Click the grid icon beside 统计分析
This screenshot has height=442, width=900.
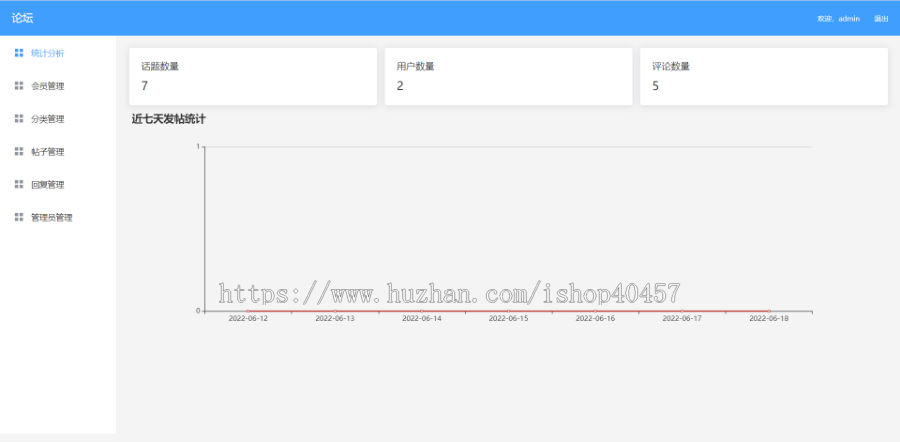click(19, 53)
